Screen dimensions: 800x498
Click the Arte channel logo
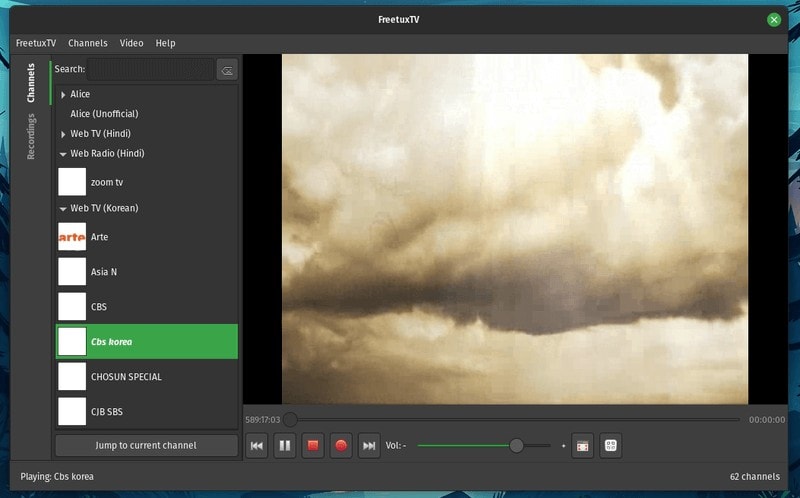(72, 237)
